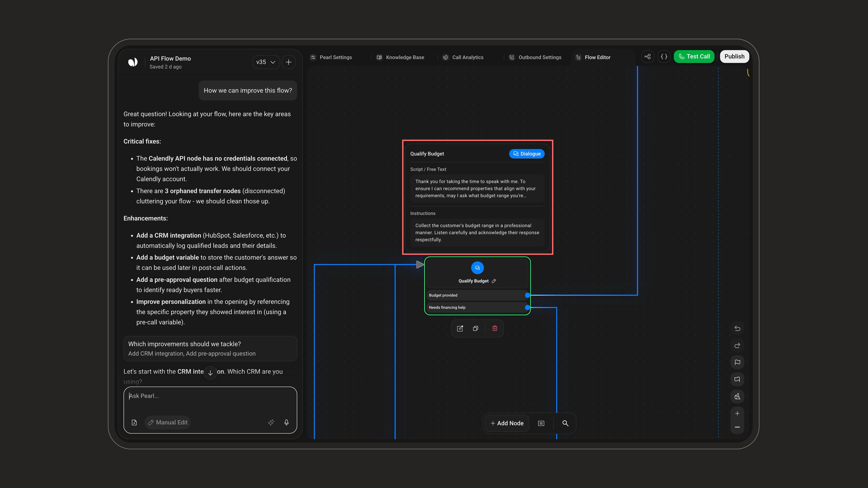
Task: Click the Add Node button
Action: pos(507,423)
